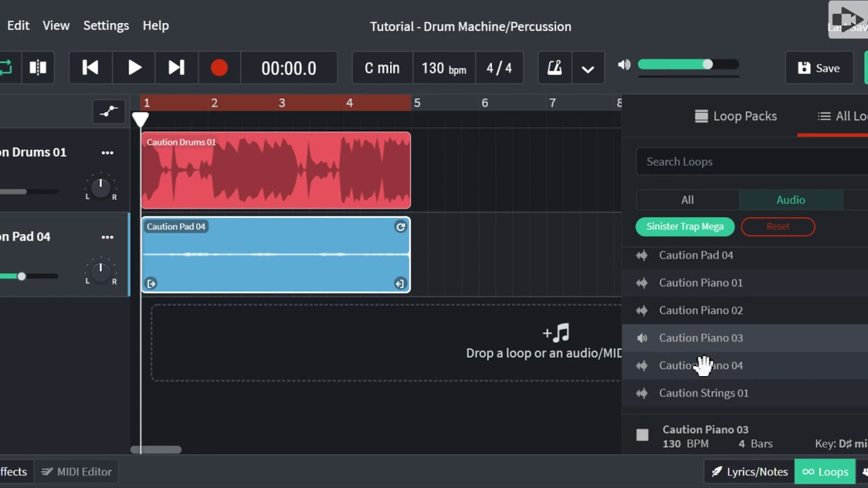
Task: Skip forward with the next button
Action: click(x=176, y=68)
